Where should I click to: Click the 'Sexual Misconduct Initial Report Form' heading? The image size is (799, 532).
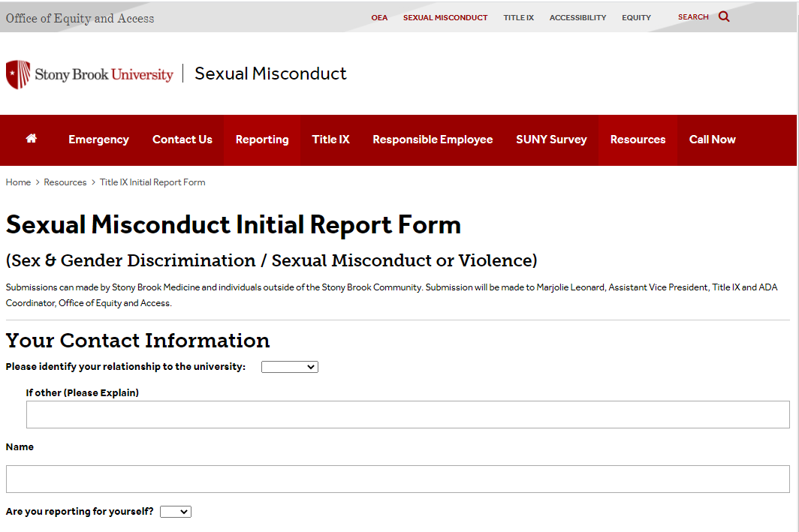tap(234, 225)
